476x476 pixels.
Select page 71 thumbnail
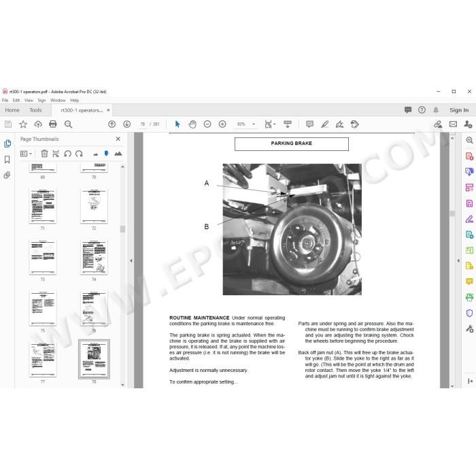(43, 206)
